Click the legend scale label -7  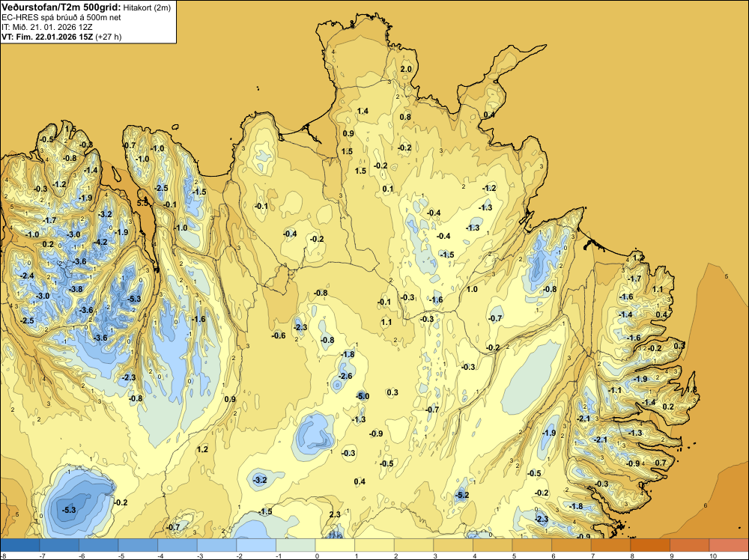[x=43, y=556]
